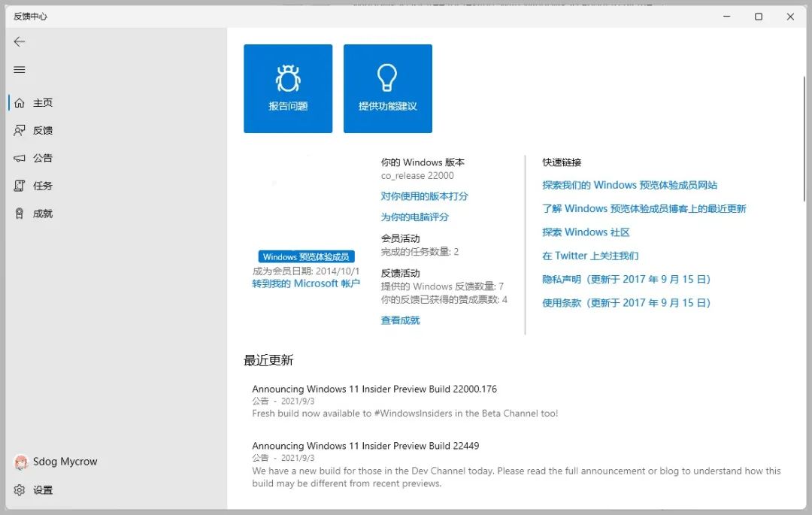Click the 提供功能建议 tile label
The height and width of the screenshot is (515, 812).
coord(387,106)
